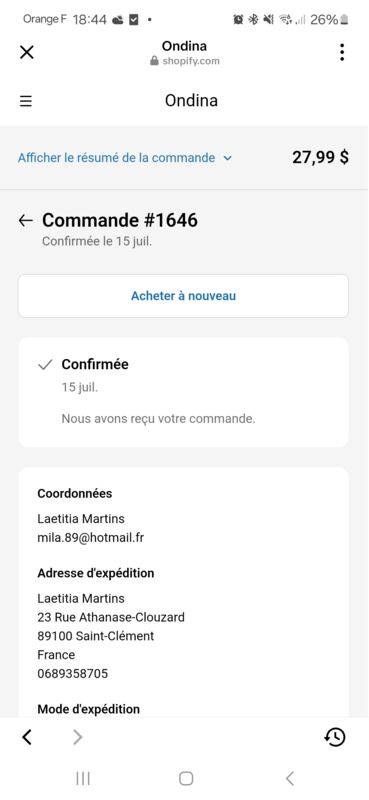Tap the 27,99 $ order total
This screenshot has height=800, width=369.
coord(321,158)
